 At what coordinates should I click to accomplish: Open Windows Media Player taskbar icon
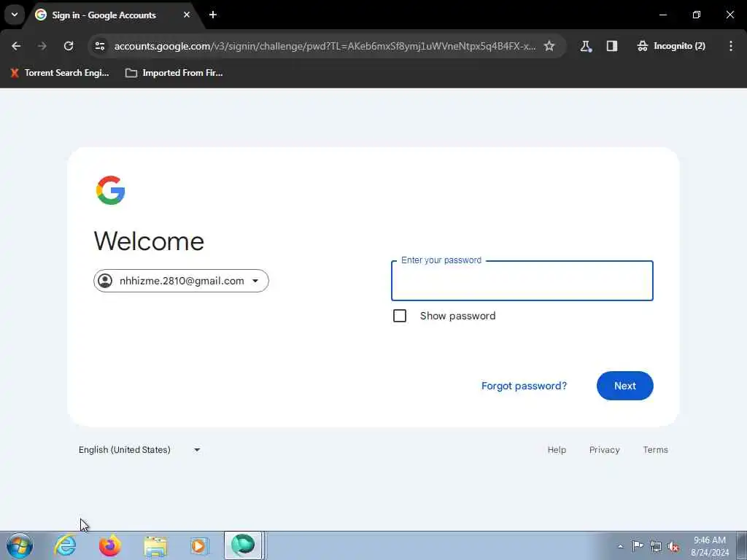pos(199,545)
